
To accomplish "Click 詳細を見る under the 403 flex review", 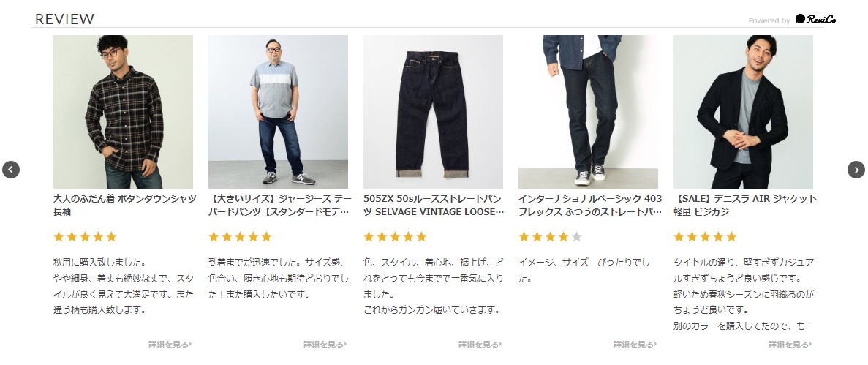I will (x=635, y=345).
